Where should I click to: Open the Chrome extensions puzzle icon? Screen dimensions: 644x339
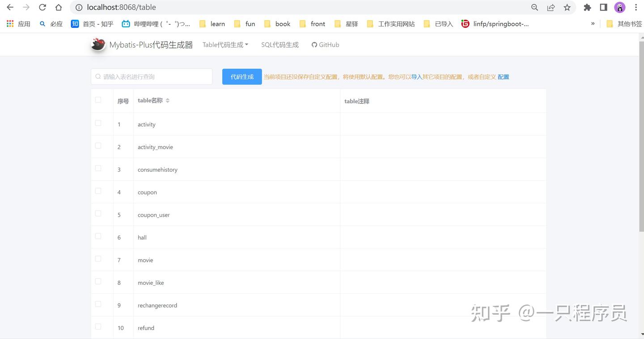[587, 7]
